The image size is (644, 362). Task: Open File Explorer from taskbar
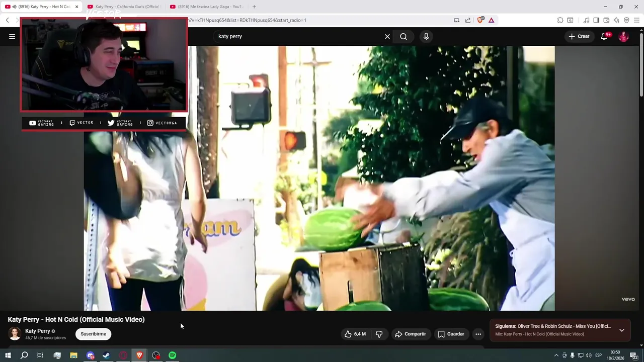[73, 355]
